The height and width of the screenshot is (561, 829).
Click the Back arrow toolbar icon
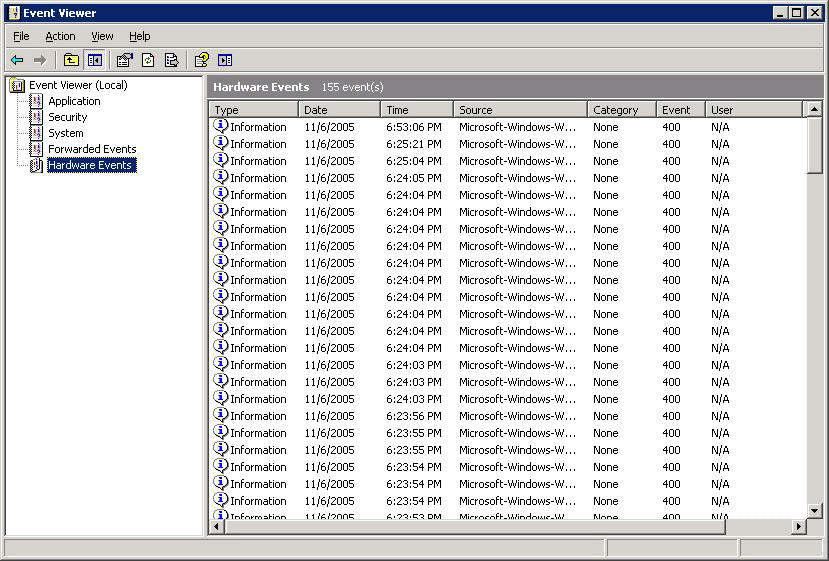[x=17, y=60]
